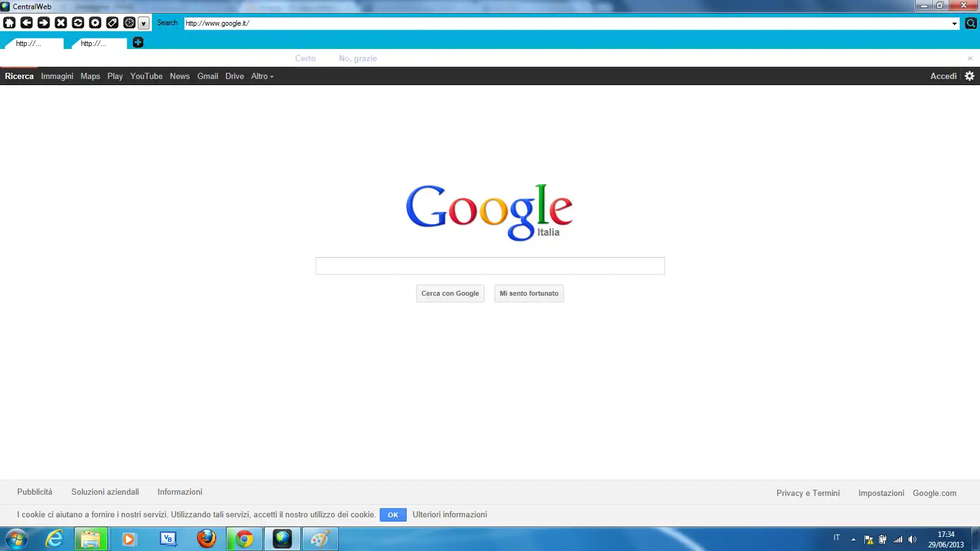
Task: Click the Mi sento fortunato button
Action: click(529, 293)
